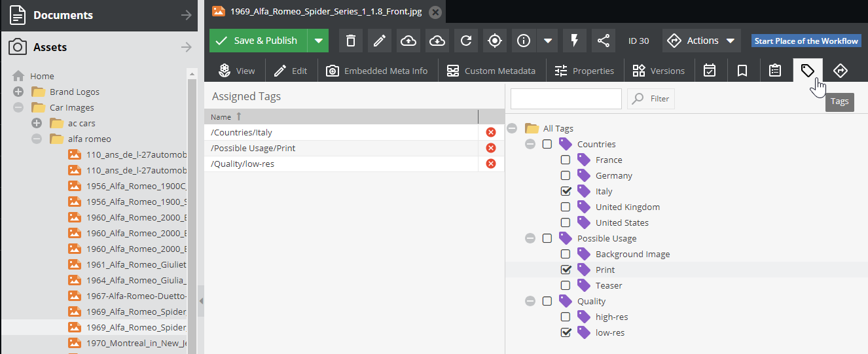Viewport: 868px width, 354px height.
Task: Click the tag filter text field
Action: click(x=566, y=99)
